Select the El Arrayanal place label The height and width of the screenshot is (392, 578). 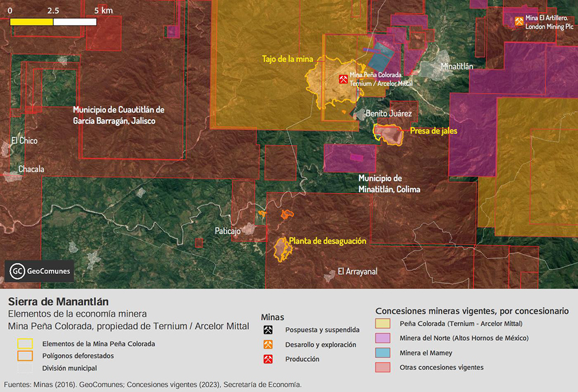358,271
